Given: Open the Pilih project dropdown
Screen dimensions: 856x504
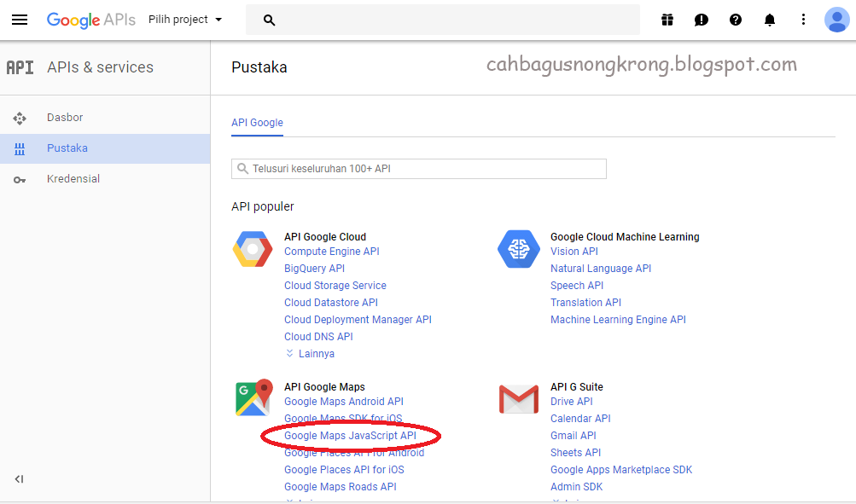Looking at the screenshot, I should 185,20.
